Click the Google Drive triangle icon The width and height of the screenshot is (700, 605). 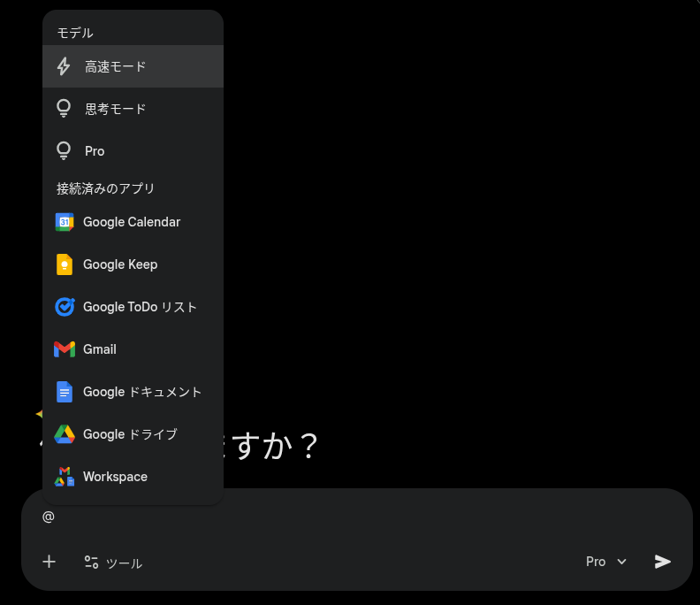[x=65, y=434]
